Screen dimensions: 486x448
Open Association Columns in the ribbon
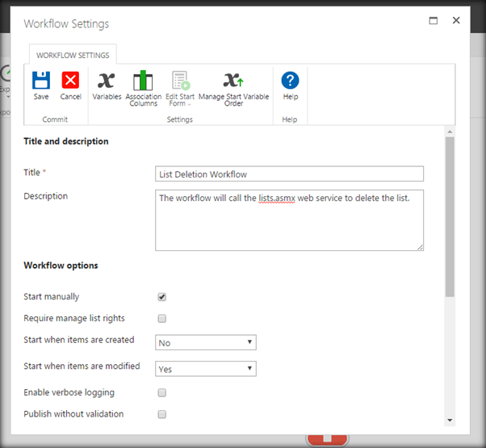[143, 81]
